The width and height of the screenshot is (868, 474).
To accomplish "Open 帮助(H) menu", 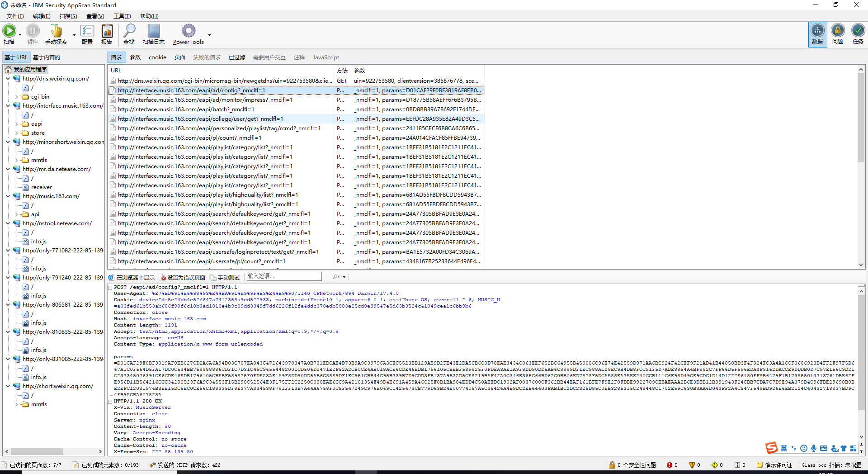I will (x=149, y=16).
